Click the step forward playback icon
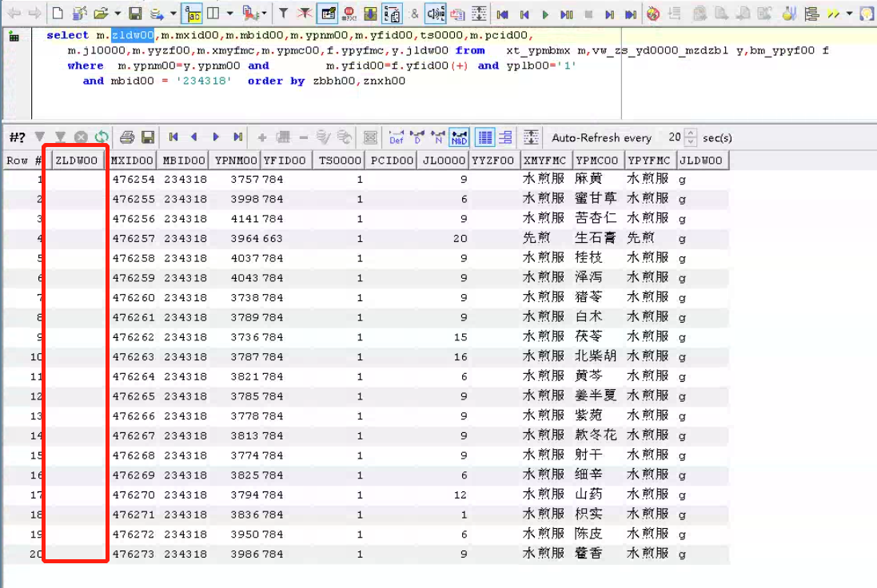The image size is (877, 588). click(610, 14)
